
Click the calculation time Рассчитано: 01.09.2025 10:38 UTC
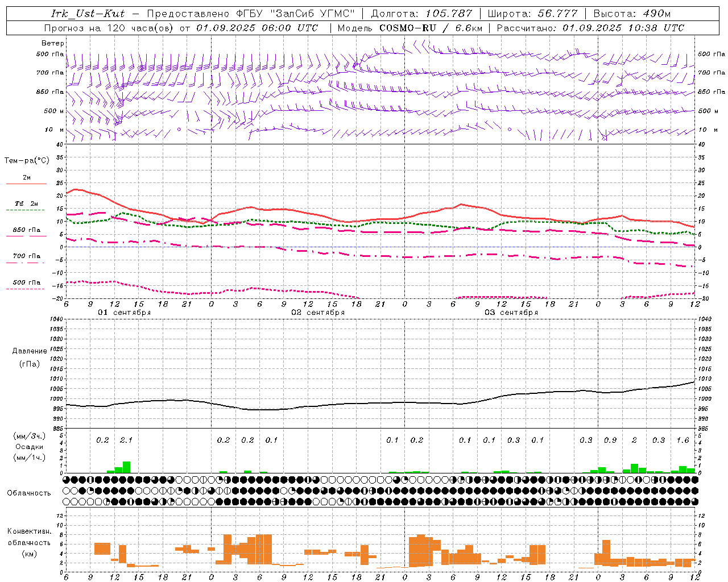[590, 27]
